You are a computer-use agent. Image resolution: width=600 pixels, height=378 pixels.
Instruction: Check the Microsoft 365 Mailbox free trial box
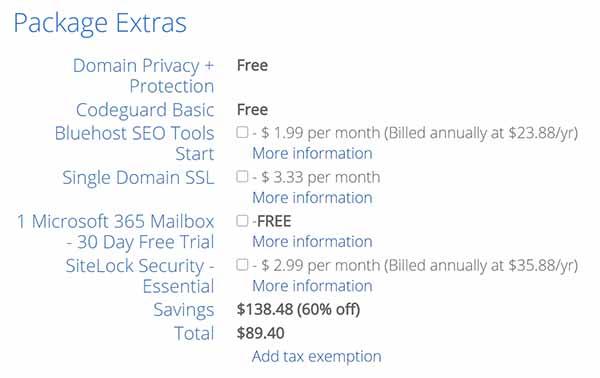[242, 221]
